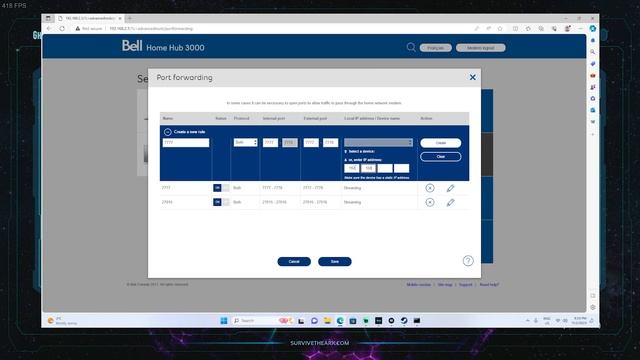The height and width of the screenshot is (360, 640).
Task: Edit the 7777 rule with pencil icon
Action: [450, 188]
